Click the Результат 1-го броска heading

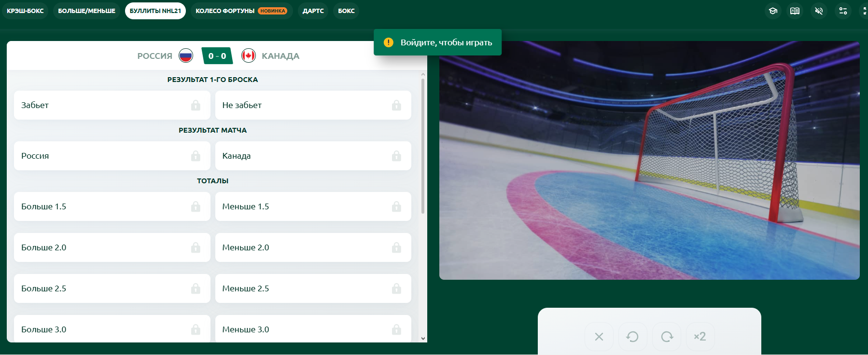tap(212, 80)
